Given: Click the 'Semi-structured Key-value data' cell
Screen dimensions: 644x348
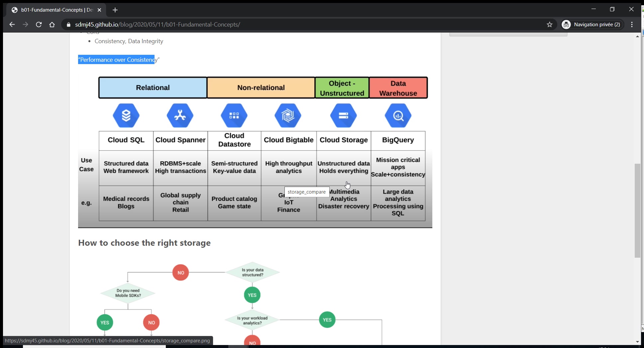Looking at the screenshot, I should 234,168.
